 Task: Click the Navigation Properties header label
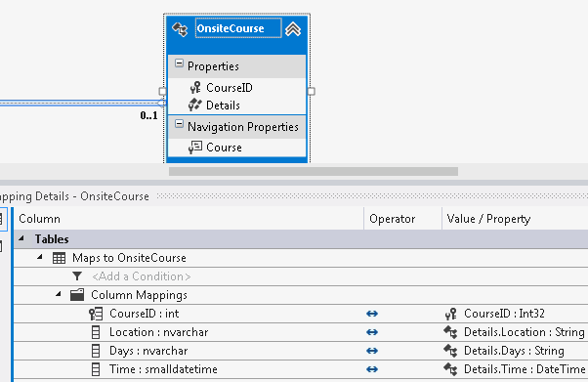(243, 127)
